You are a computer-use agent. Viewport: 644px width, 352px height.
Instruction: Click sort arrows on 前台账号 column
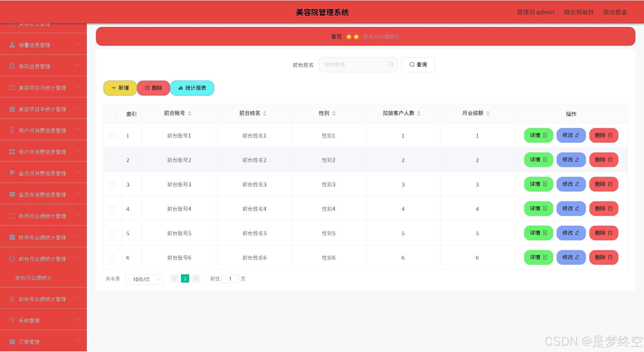pos(190,113)
